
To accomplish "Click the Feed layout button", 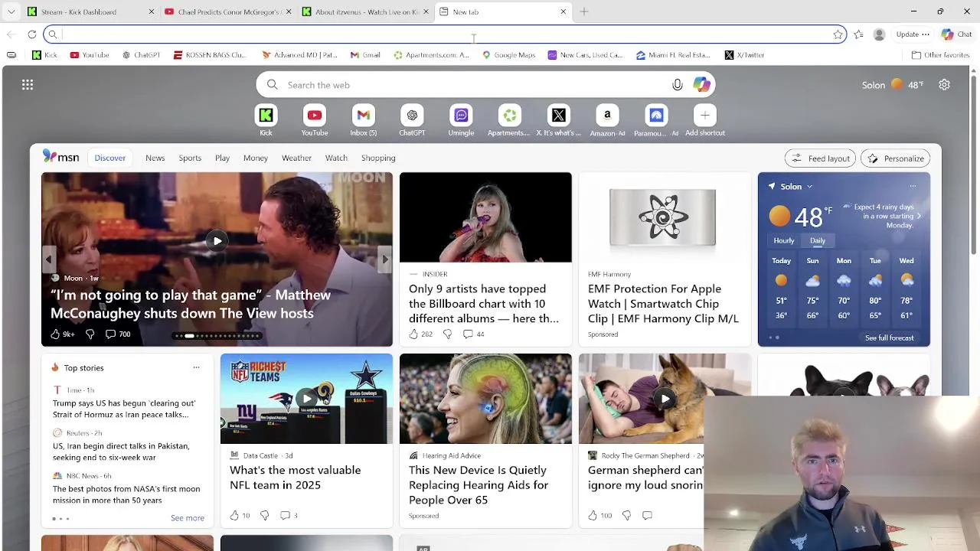I will point(820,158).
